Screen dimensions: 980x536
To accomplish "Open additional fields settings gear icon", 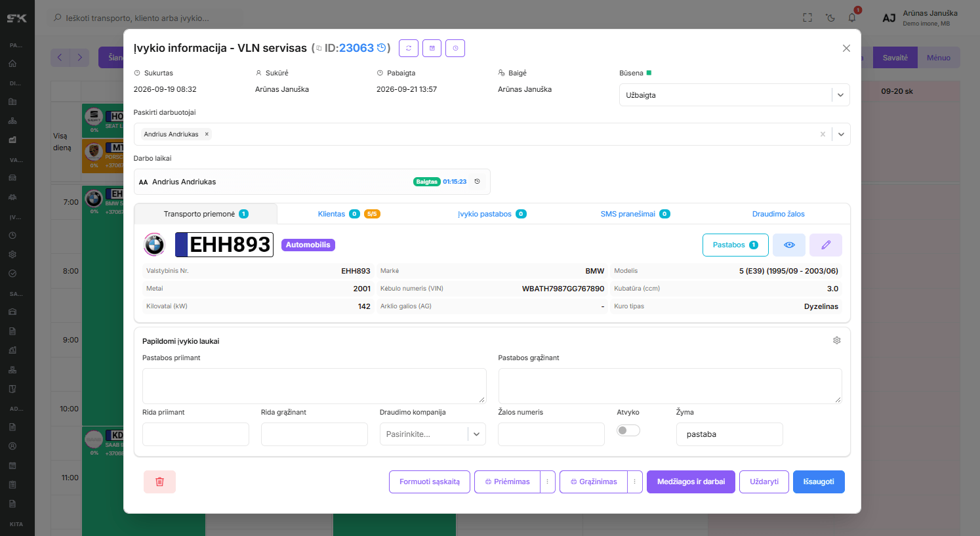I will tap(837, 340).
